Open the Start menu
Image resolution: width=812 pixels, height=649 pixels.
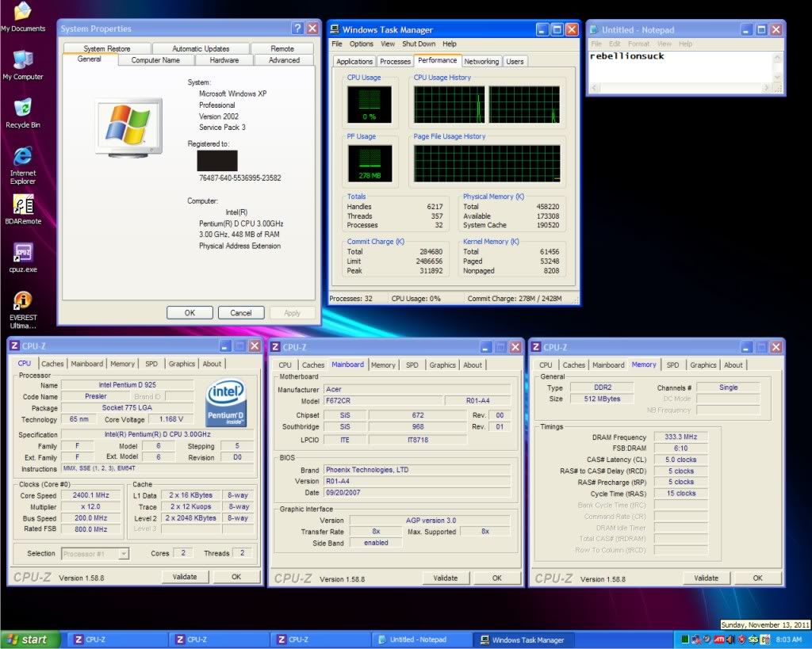pos(29,639)
